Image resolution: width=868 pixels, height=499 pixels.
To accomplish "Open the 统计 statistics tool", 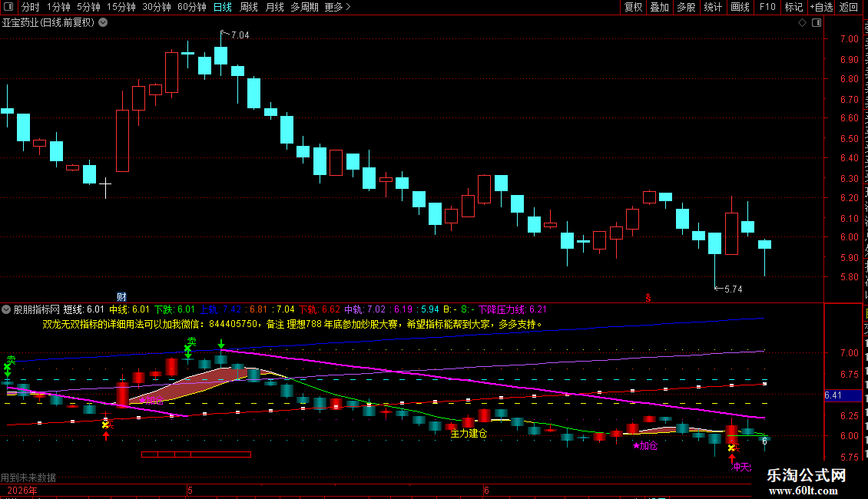I will (713, 7).
